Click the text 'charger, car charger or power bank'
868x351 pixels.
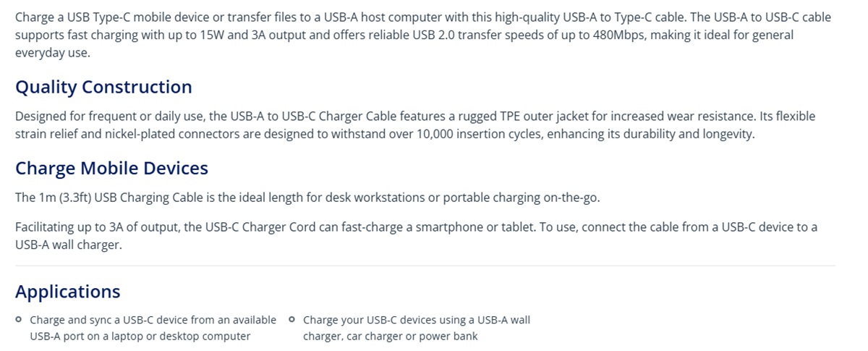click(391, 336)
